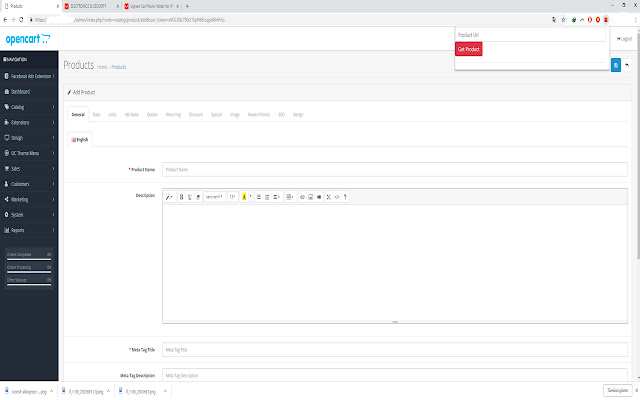Viewport: 640px width, 400px height.
Task: Switch to the Discount tab
Action: tap(196, 115)
